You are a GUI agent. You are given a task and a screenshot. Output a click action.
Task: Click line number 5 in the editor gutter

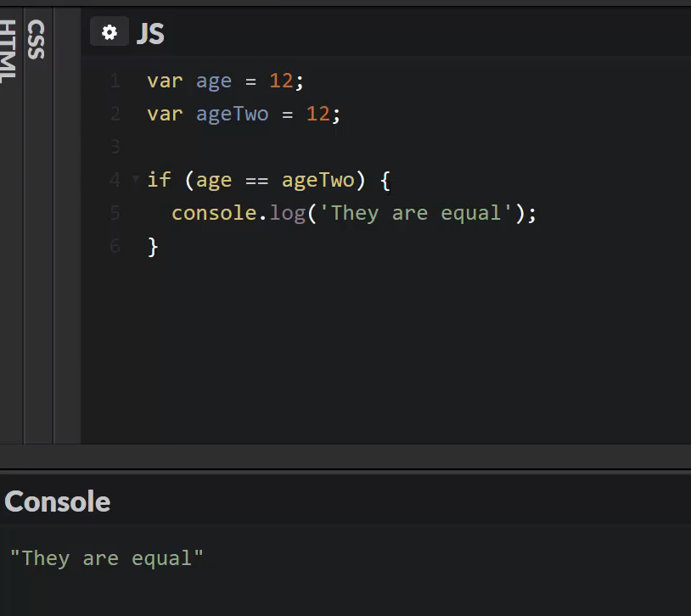click(115, 213)
